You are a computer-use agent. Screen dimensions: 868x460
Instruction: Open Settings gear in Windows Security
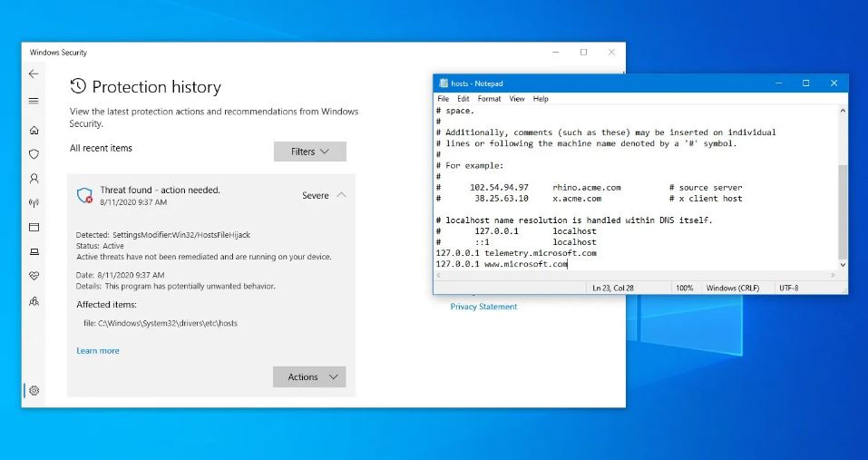34,390
